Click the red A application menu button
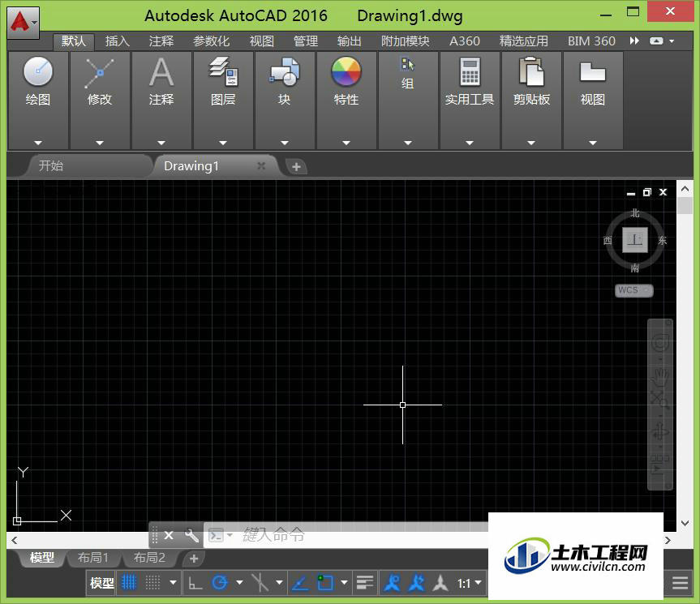 [23, 23]
